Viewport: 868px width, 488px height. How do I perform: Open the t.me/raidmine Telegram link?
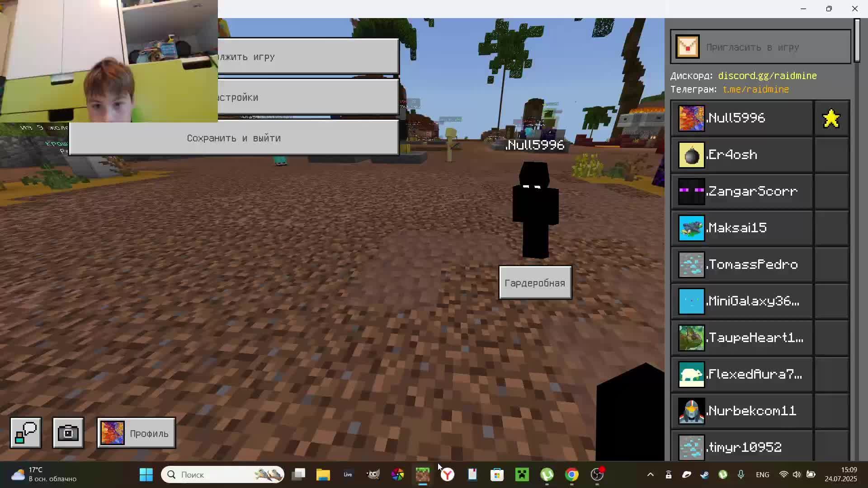755,89
